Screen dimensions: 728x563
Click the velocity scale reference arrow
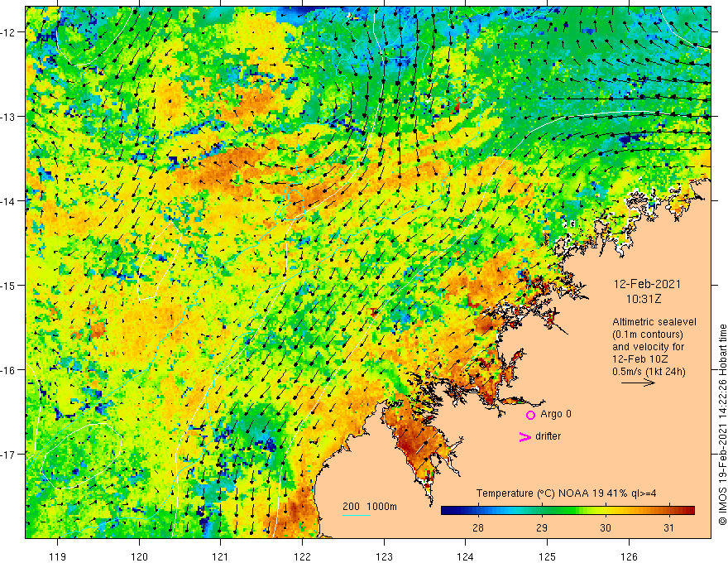[638, 383]
